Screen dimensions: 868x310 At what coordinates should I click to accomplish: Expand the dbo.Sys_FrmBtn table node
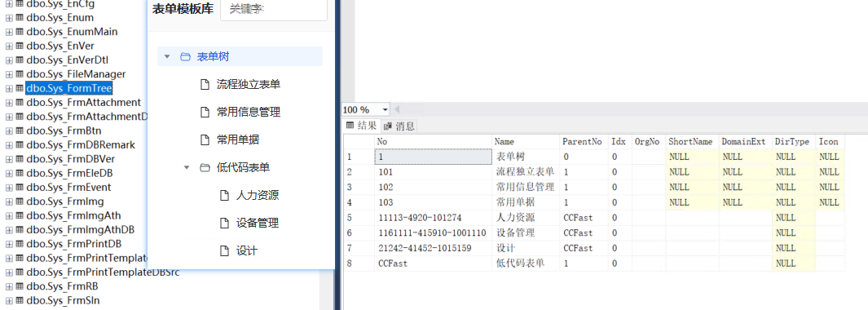pos(9,131)
